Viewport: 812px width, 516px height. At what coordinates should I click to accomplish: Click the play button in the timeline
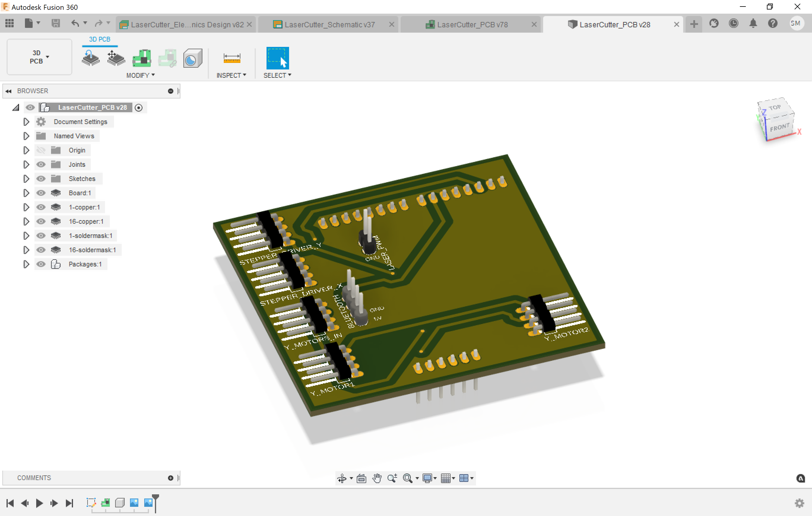(x=39, y=503)
